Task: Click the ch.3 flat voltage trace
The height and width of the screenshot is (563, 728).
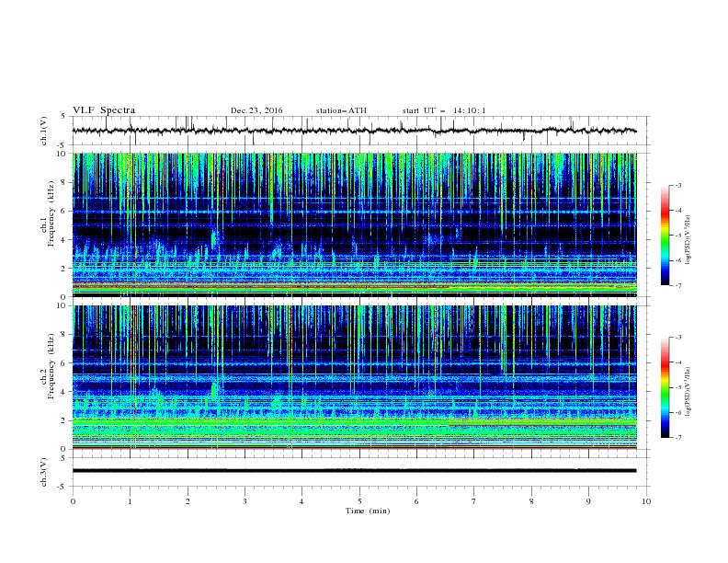Action: point(354,471)
